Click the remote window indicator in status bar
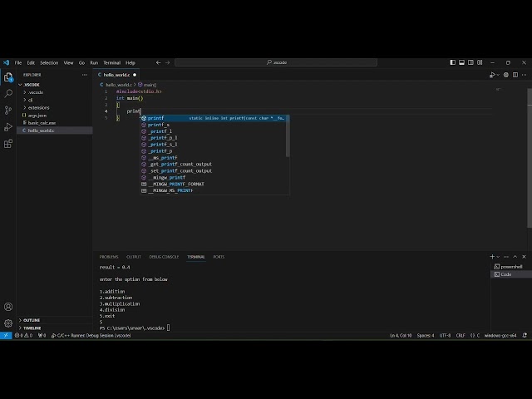The image size is (532, 399). coord(6,336)
